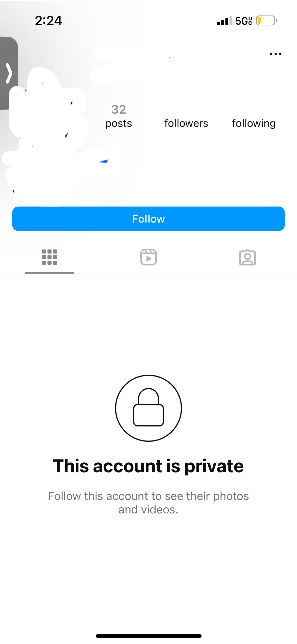The image size is (297, 644).
Task: Tap the blue Follow button
Action: pyautogui.click(x=148, y=219)
